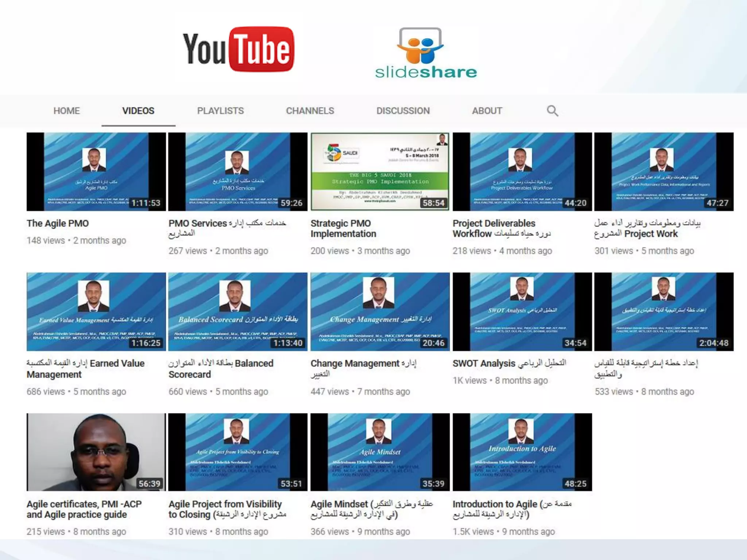Select the CHANNELS tab

coord(310,111)
